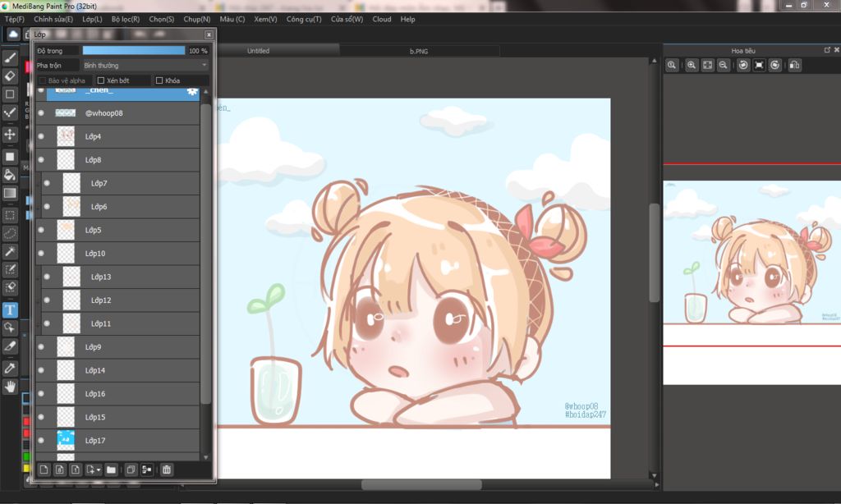Select the Eraser tool
Screen dimensions: 841x504
(x=10, y=76)
